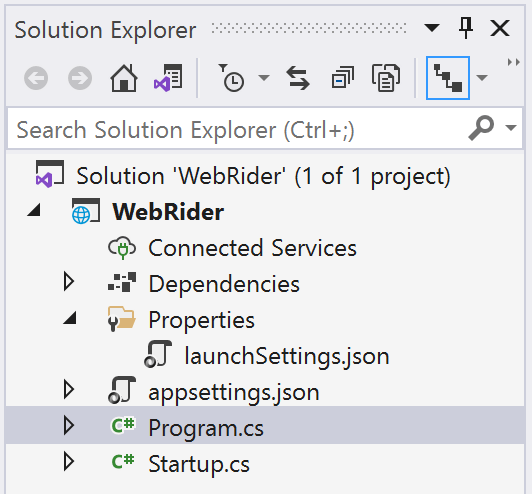Collapse the WebRider project node

(x=34, y=210)
